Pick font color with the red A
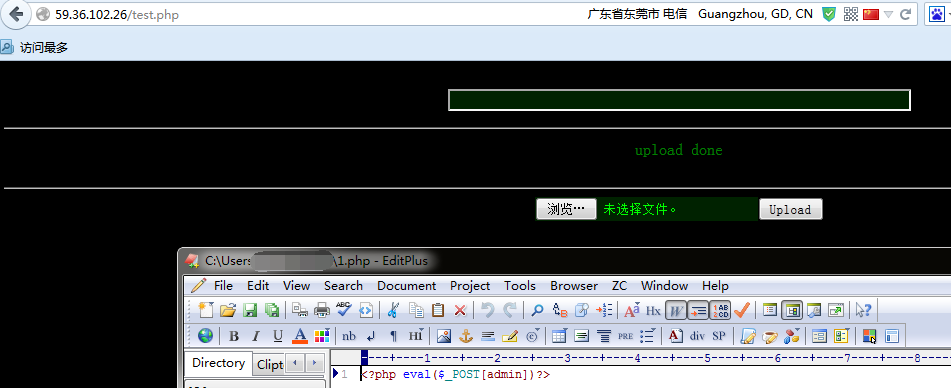951x388 pixels. [300, 335]
